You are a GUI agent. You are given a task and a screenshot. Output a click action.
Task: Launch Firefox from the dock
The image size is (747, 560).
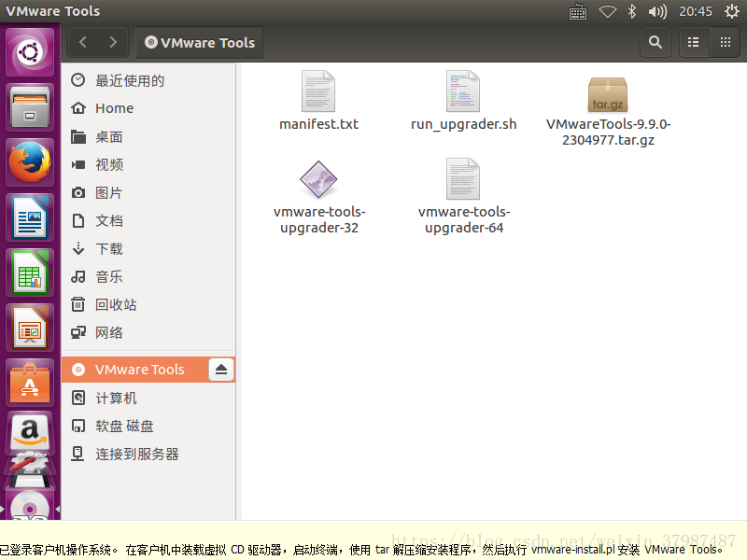click(30, 161)
